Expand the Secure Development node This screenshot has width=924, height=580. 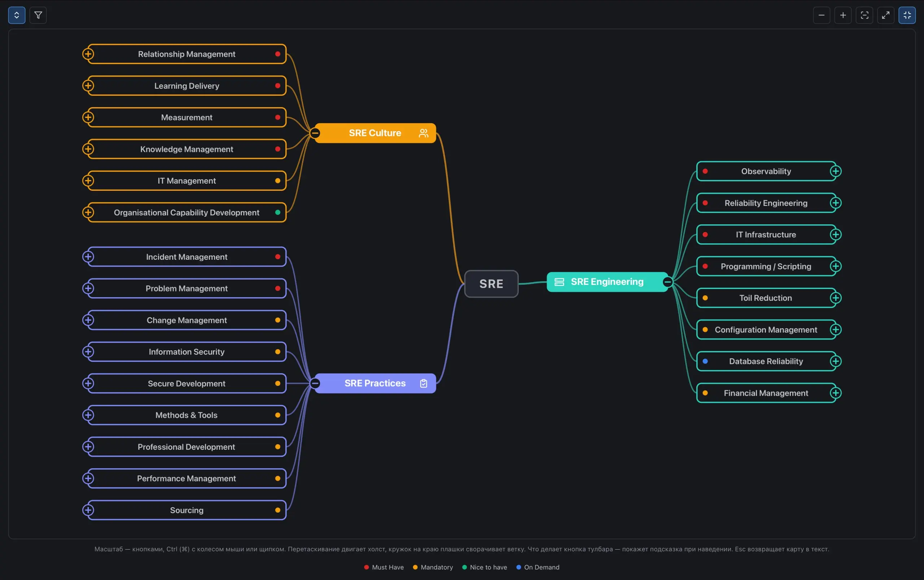(88, 383)
